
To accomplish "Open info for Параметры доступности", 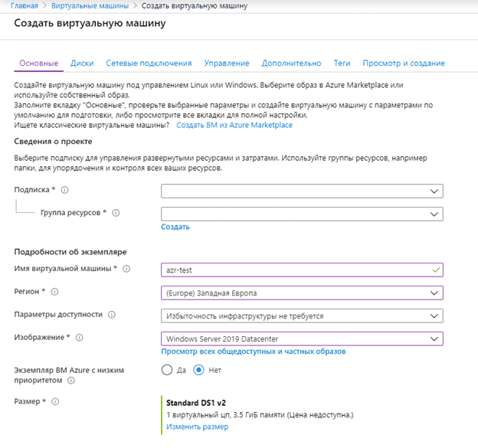I will pos(112,315).
